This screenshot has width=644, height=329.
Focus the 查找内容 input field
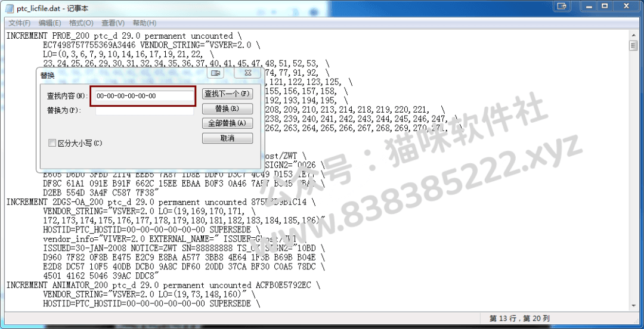[144, 96]
